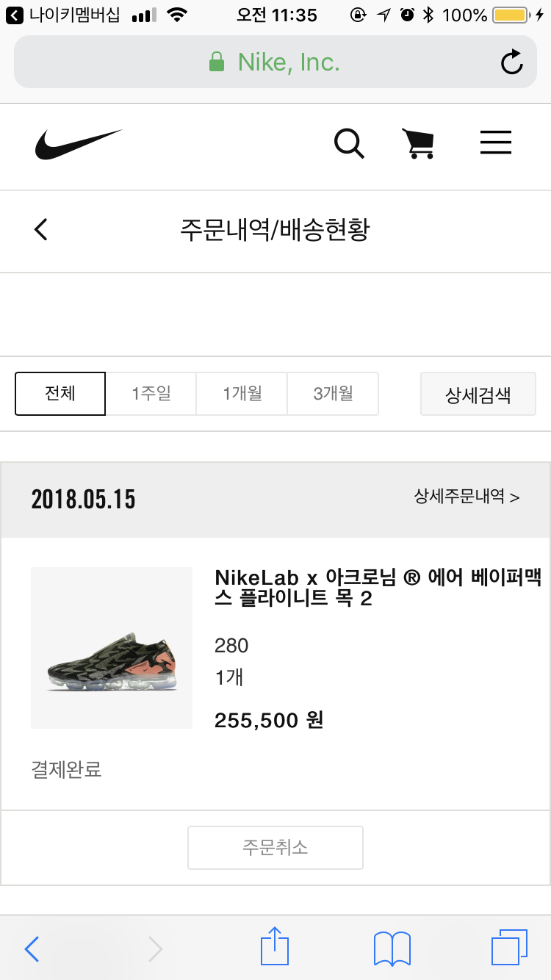Open the hamburger menu
This screenshot has width=551, height=980.
(x=495, y=143)
